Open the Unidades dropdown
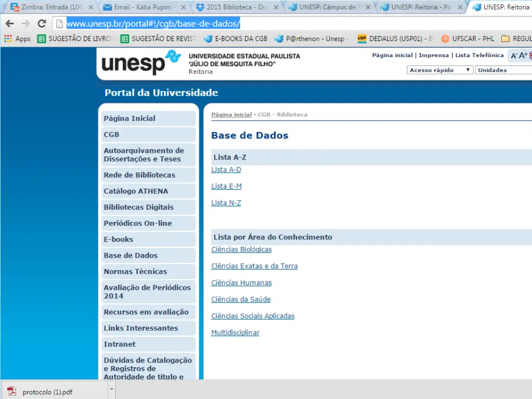Viewport: 532px width, 399px height. (503, 70)
